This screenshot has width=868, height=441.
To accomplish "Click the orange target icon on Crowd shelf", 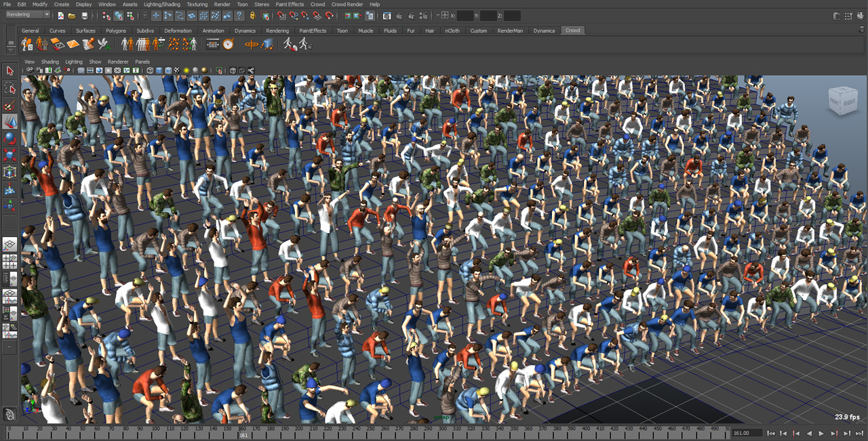I will [252, 44].
